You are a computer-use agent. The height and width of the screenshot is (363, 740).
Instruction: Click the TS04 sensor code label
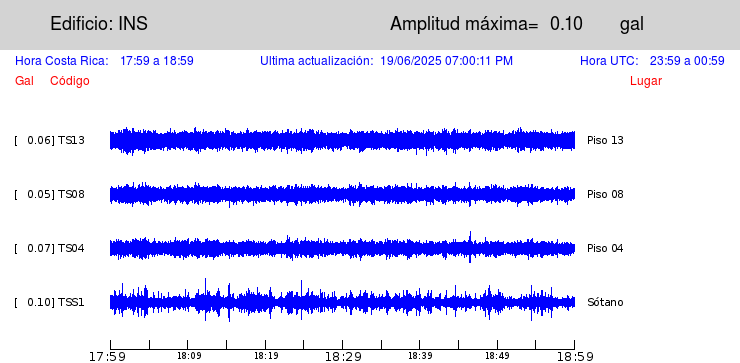[71, 248]
